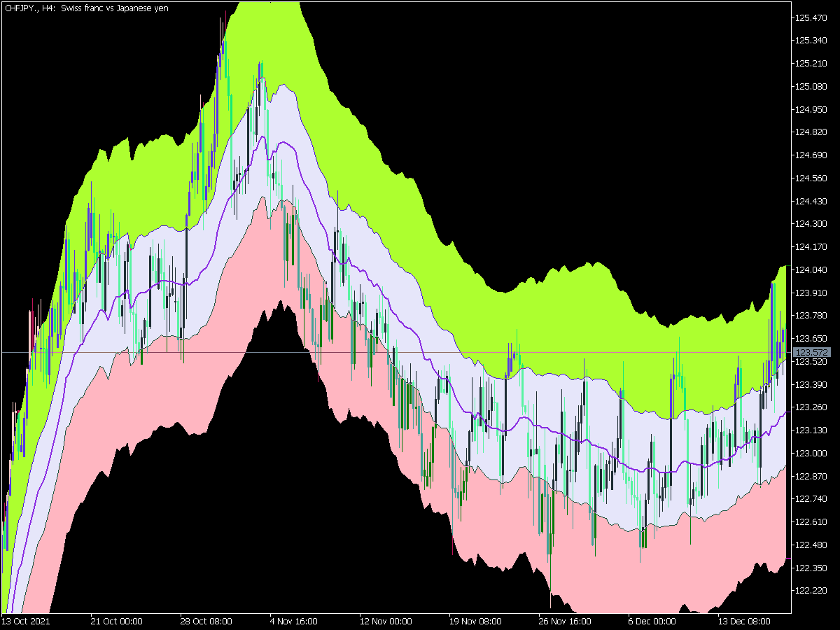Viewport: 840px width, 630px height.
Task: Click the current price label 123.572
Action: tap(813, 352)
